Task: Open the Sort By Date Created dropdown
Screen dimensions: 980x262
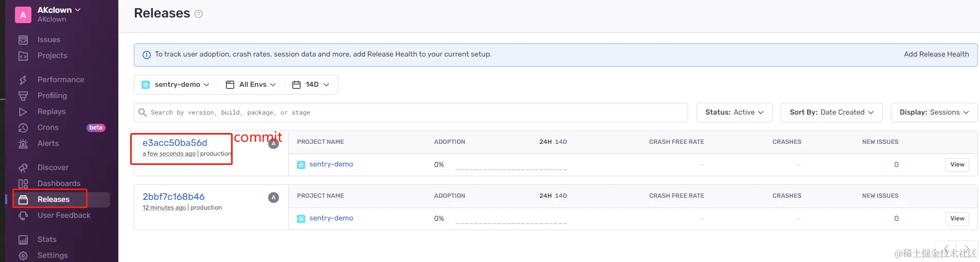Action: pos(831,113)
